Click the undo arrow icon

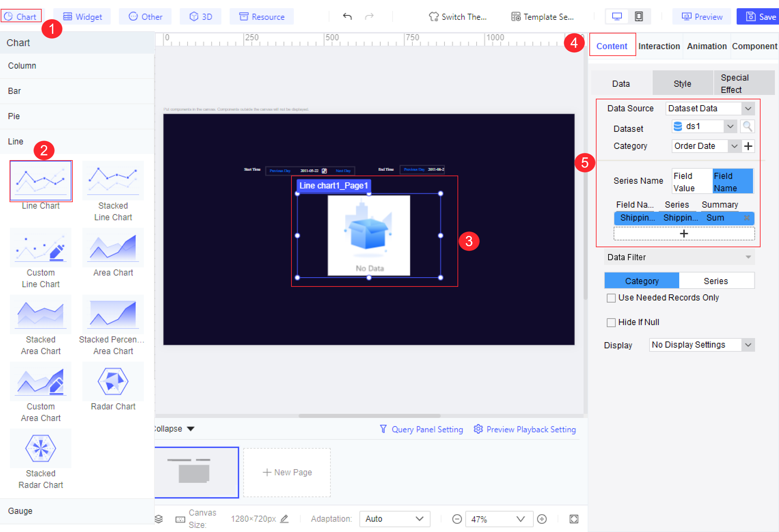tap(347, 16)
